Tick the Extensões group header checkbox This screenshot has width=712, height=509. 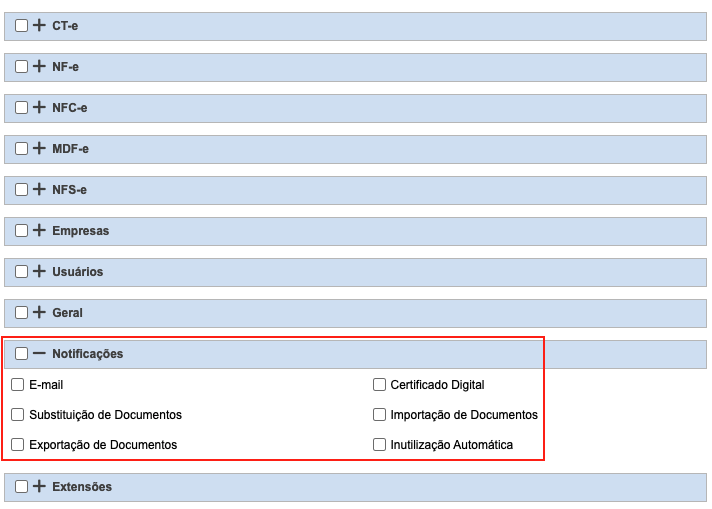(22, 487)
